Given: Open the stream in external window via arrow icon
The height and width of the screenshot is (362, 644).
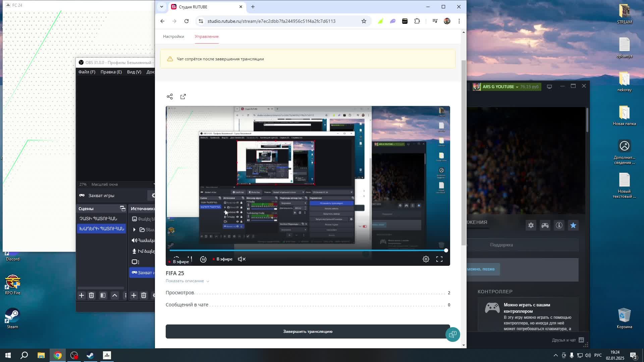Looking at the screenshot, I should pos(183,97).
